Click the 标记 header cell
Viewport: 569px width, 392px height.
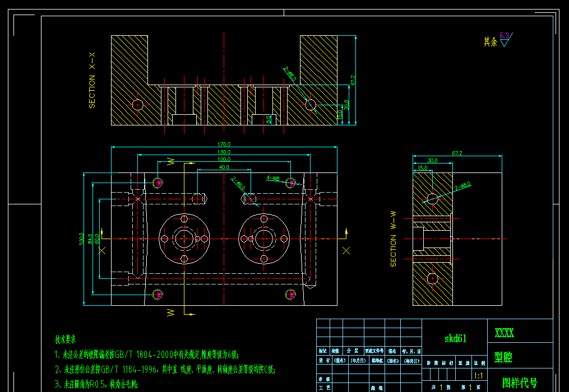[x=323, y=351]
